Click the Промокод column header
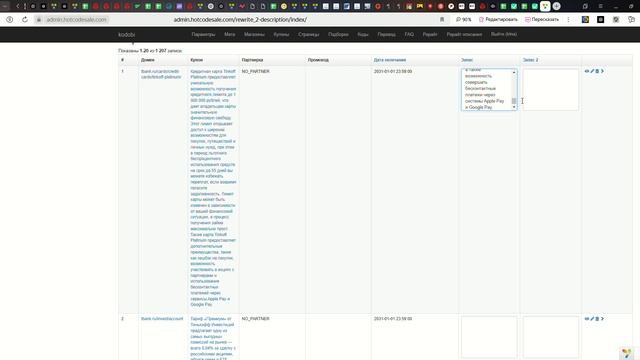 tap(318, 60)
